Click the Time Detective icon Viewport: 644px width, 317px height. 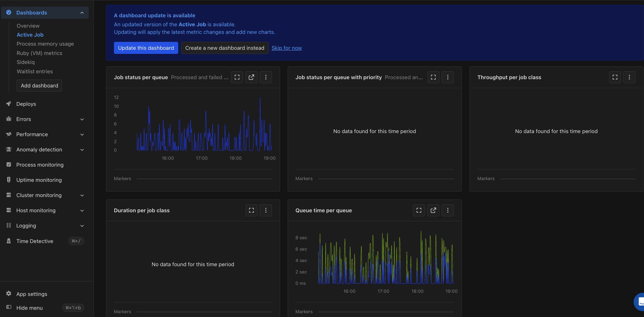9,241
